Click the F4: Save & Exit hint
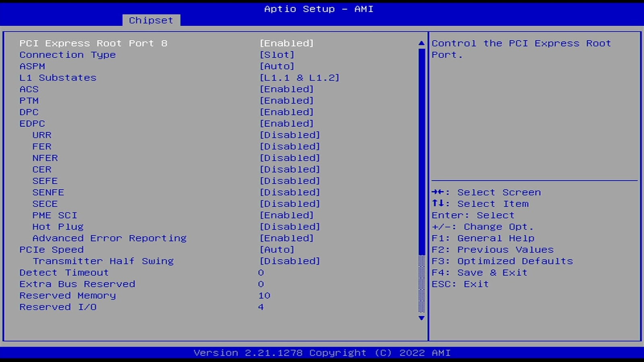The image size is (644, 362). tap(479, 272)
